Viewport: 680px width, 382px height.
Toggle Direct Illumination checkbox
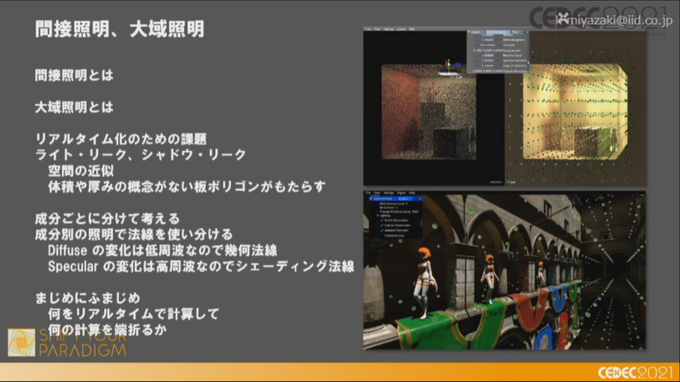[382, 220]
